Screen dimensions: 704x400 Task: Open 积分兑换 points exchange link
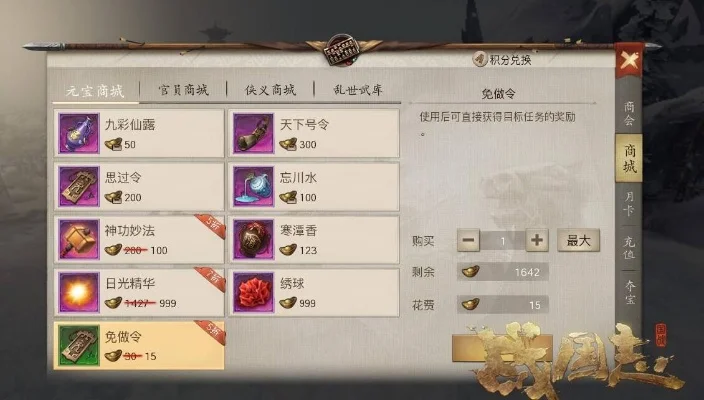click(503, 59)
